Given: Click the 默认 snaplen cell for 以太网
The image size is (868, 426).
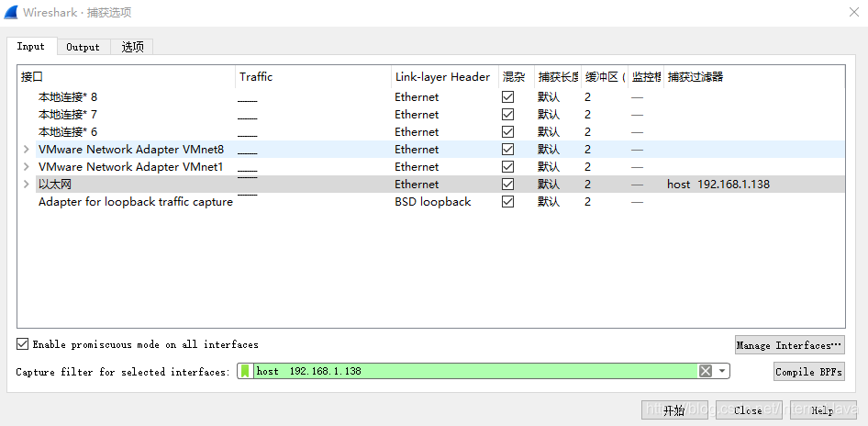Looking at the screenshot, I should (549, 184).
